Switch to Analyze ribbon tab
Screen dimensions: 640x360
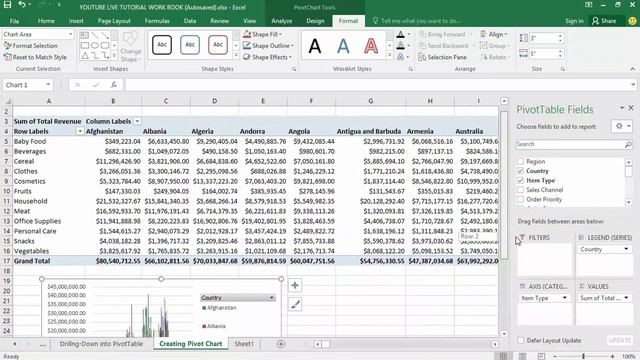(x=282, y=21)
